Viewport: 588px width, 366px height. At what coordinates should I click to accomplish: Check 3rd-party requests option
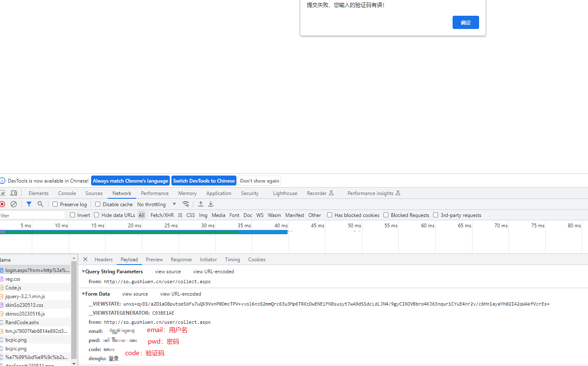pyautogui.click(x=436, y=215)
